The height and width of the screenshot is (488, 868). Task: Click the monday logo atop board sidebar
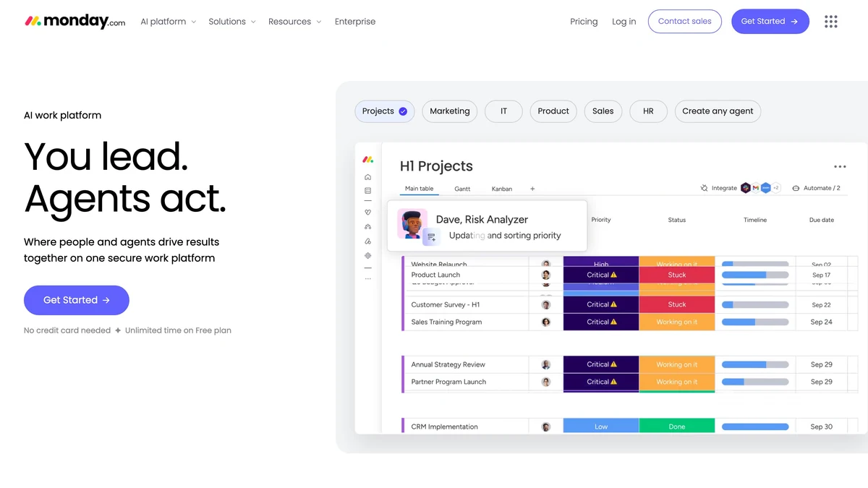368,160
